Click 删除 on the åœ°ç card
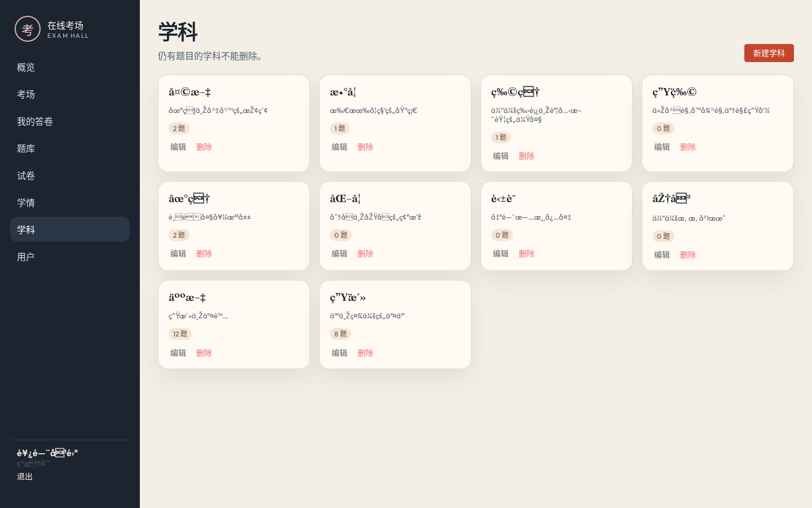Image resolution: width=812 pixels, height=508 pixels. tap(204, 253)
